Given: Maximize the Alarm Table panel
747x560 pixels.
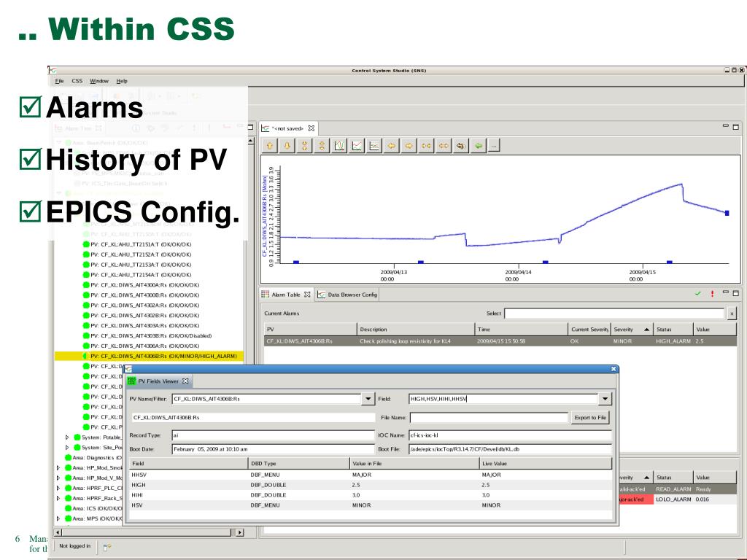Looking at the screenshot, I should click(735, 293).
